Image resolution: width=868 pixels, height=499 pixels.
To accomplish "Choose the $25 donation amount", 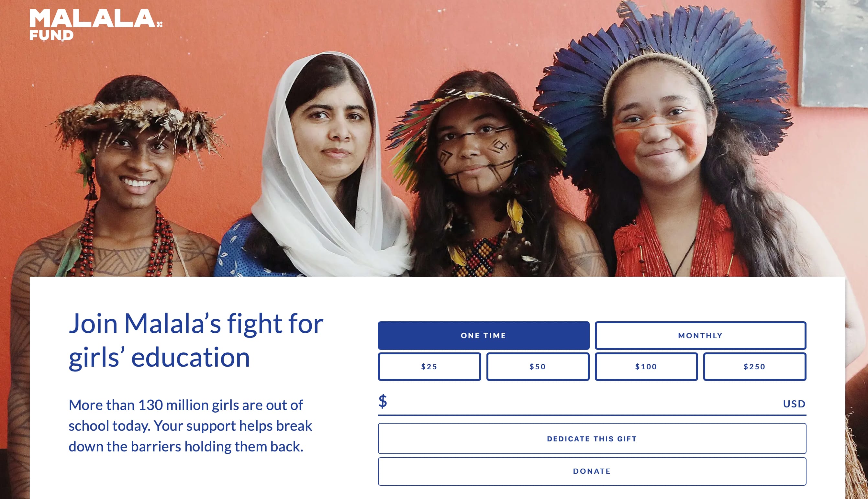I will (x=429, y=367).
